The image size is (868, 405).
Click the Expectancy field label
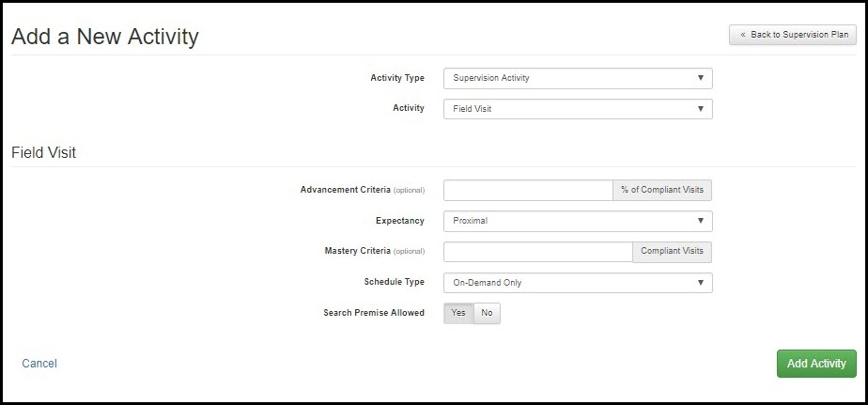tap(399, 221)
